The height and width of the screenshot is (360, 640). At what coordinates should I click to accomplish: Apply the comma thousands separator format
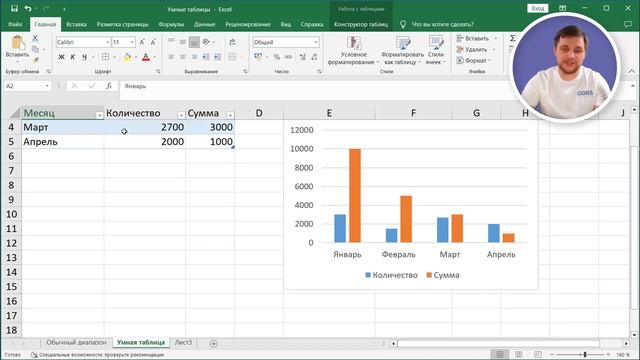[x=288, y=57]
